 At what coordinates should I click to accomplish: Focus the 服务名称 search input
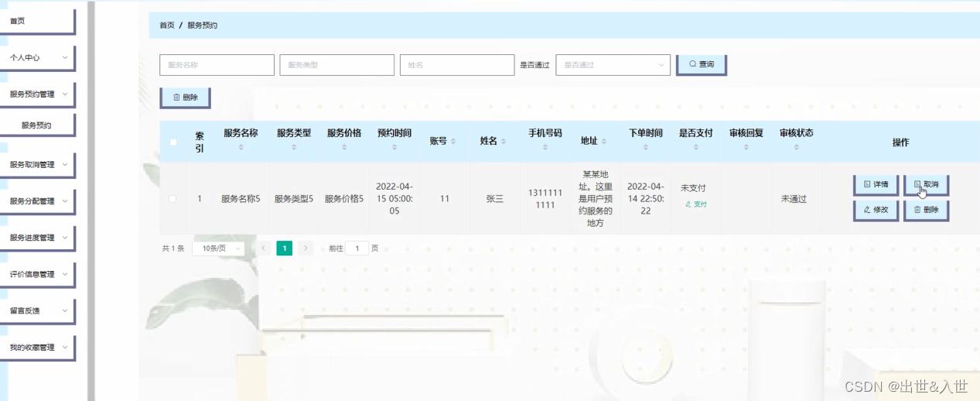[217, 65]
